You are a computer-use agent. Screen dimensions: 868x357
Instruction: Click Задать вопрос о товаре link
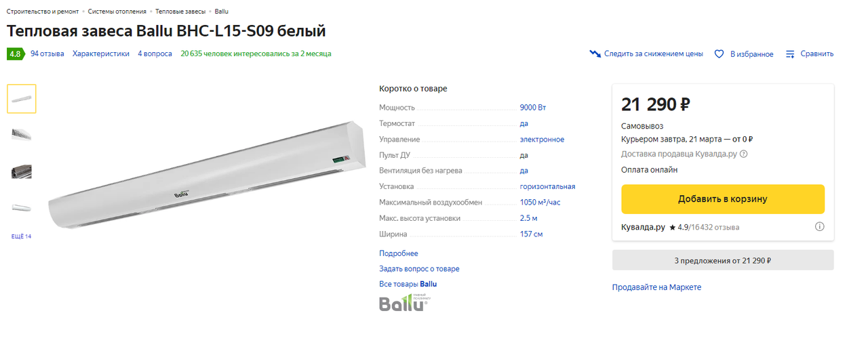[x=419, y=269]
